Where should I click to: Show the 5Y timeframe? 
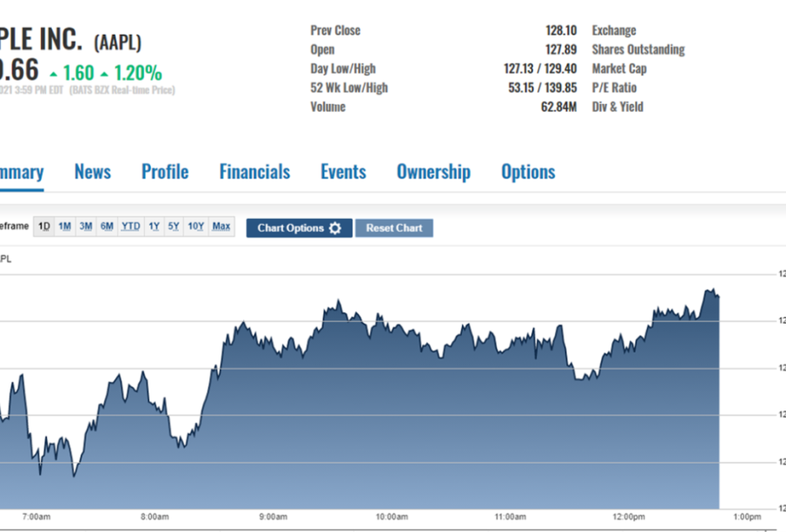point(174,227)
